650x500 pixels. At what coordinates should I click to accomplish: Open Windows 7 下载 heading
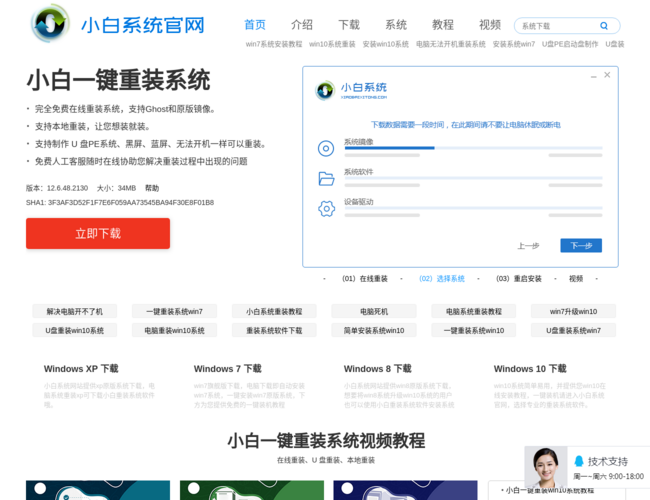click(228, 369)
